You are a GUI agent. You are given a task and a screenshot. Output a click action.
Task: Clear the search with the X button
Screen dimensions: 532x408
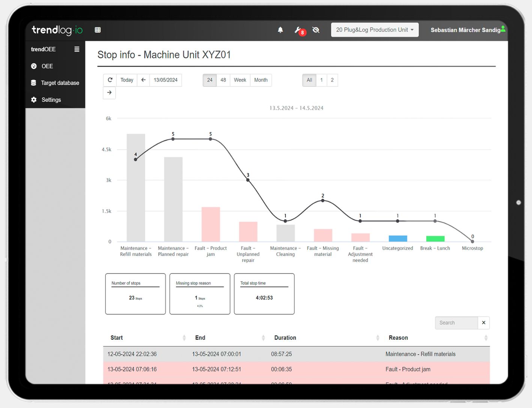click(484, 322)
